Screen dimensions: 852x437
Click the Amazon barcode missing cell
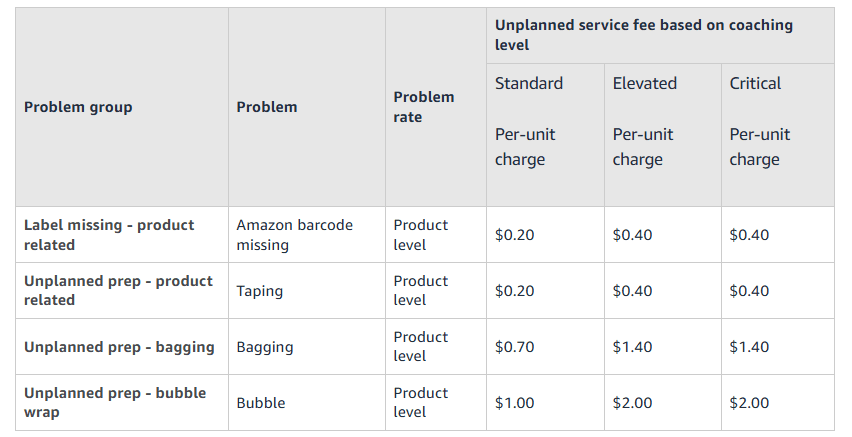(x=295, y=235)
